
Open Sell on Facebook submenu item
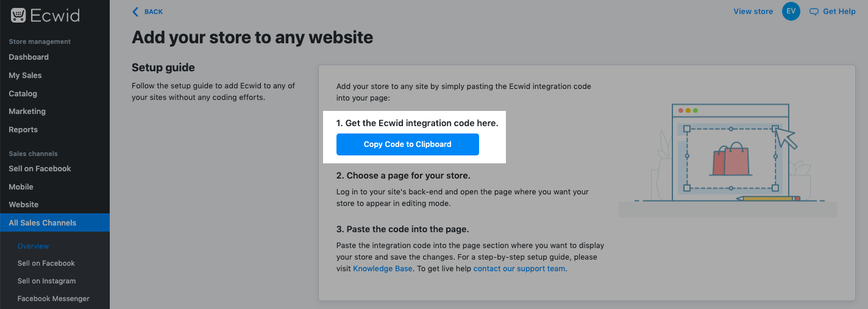(x=46, y=263)
